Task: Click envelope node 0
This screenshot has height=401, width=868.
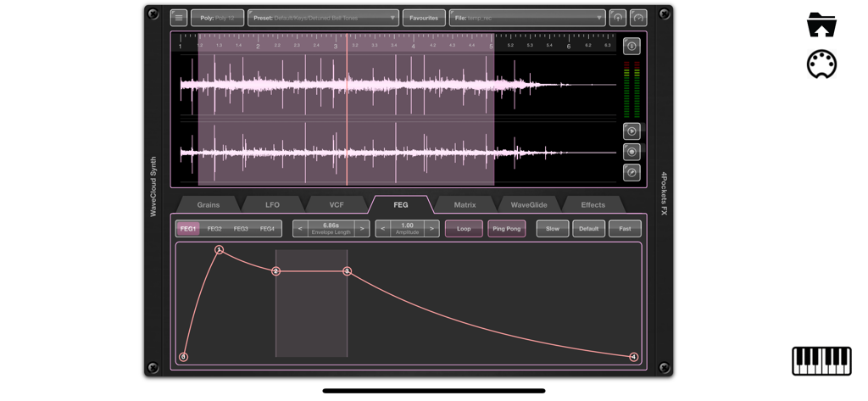Action: tap(183, 357)
